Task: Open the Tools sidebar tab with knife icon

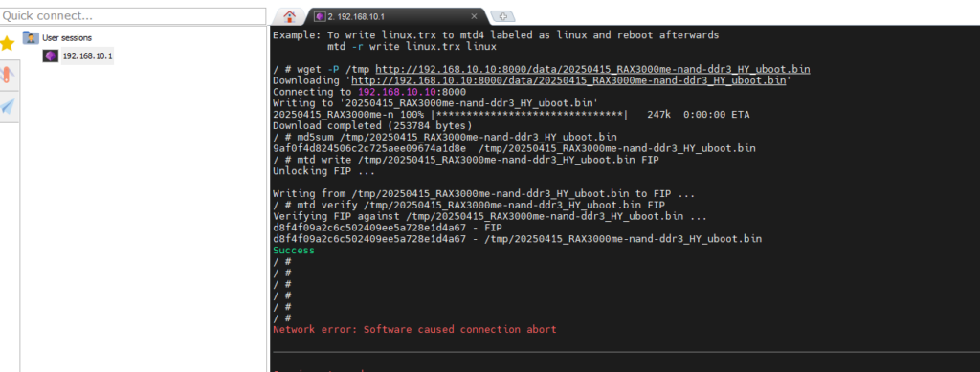Action: (7, 75)
